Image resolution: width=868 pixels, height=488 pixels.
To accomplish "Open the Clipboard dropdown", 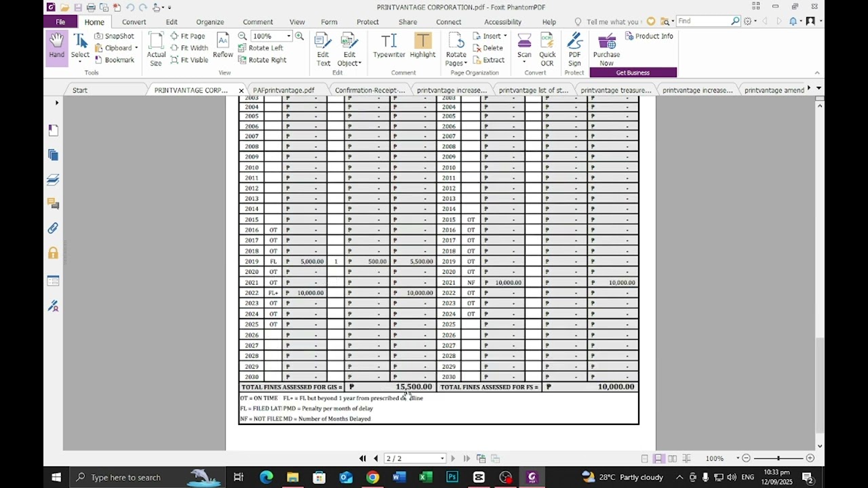I will [x=117, y=48].
